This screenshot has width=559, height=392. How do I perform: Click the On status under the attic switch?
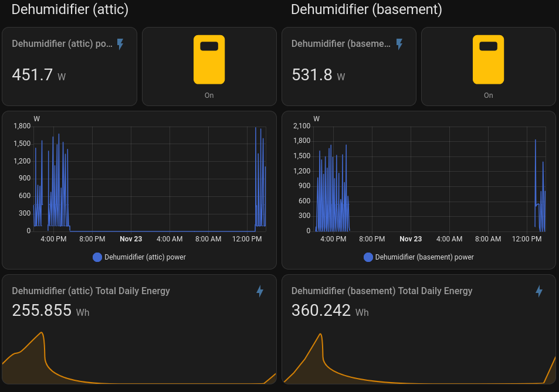coord(209,95)
